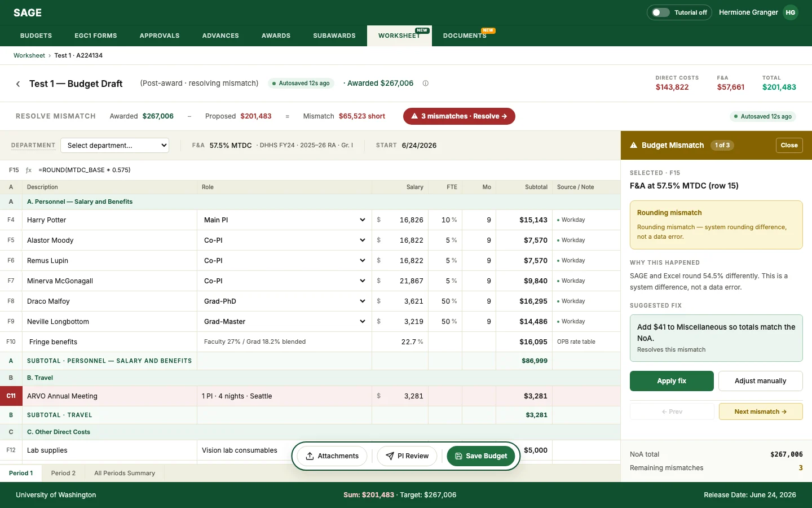Expand the role dropdown for Harry Potter
Screen dimensions: 812x508
[x=285, y=220]
